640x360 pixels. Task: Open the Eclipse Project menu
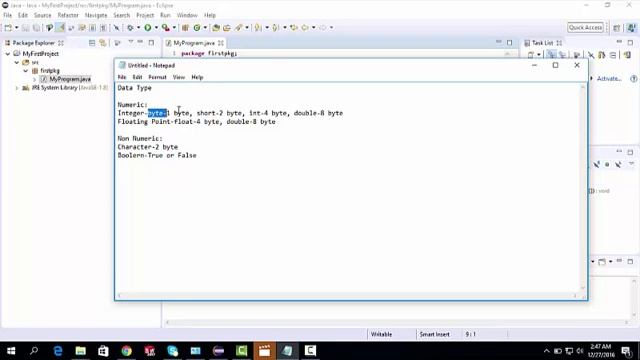(x=145, y=15)
